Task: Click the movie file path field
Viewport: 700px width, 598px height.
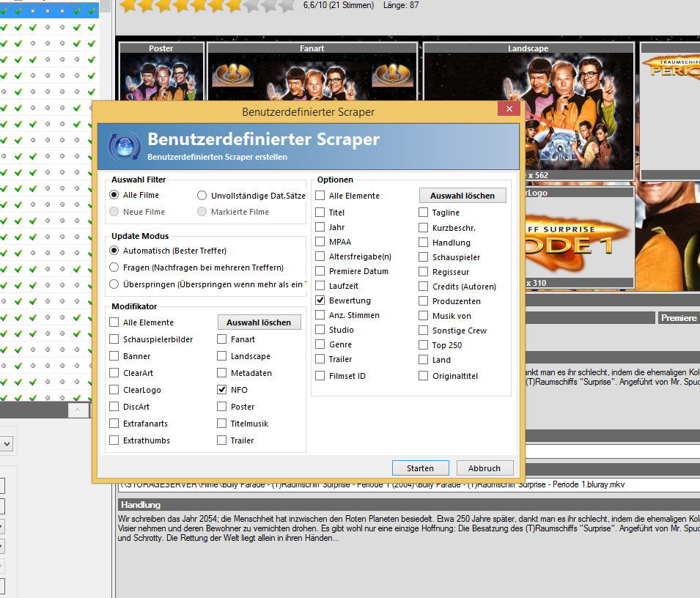Action: 409,484
